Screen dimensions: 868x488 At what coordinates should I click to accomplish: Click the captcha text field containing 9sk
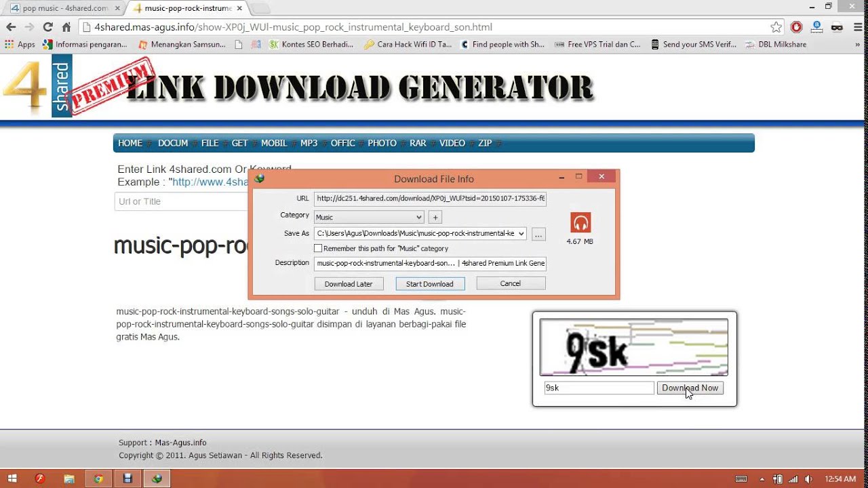click(599, 388)
